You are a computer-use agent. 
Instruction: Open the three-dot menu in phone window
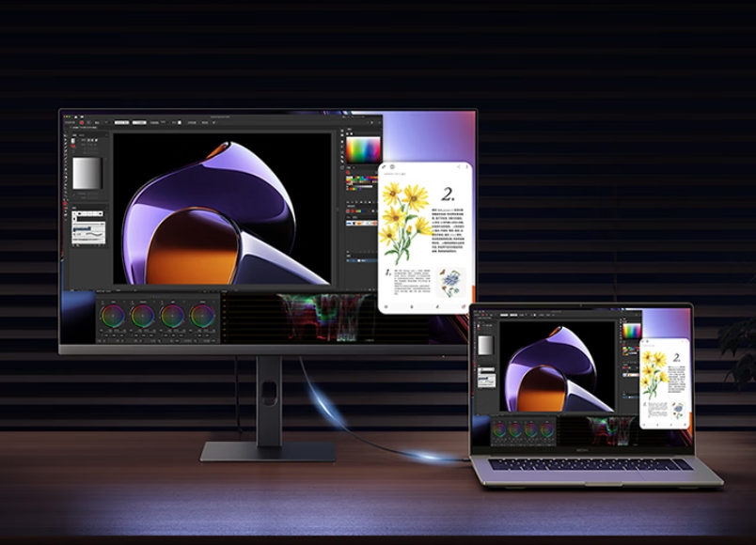pyautogui.click(x=465, y=167)
